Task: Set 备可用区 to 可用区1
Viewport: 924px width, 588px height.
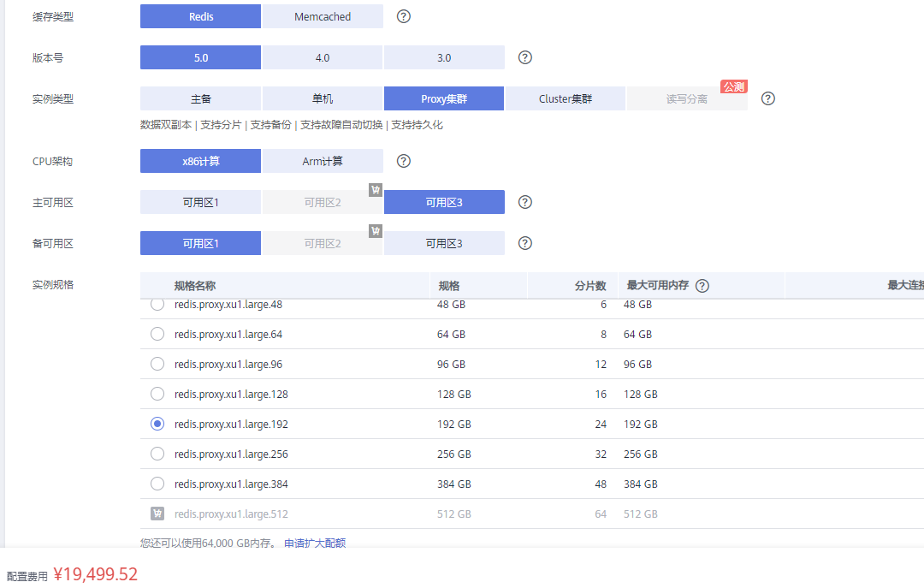Action: coord(200,244)
